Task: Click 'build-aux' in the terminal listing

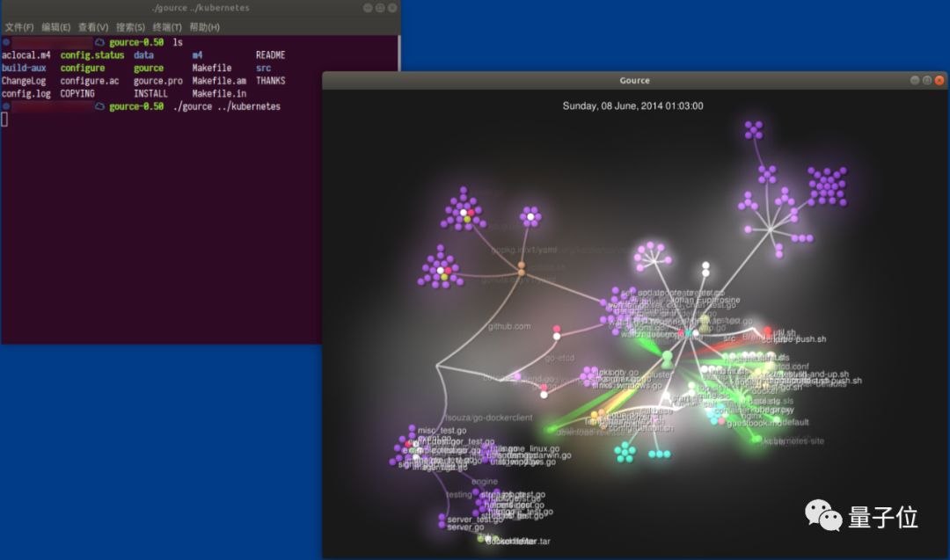Action: (x=24, y=68)
